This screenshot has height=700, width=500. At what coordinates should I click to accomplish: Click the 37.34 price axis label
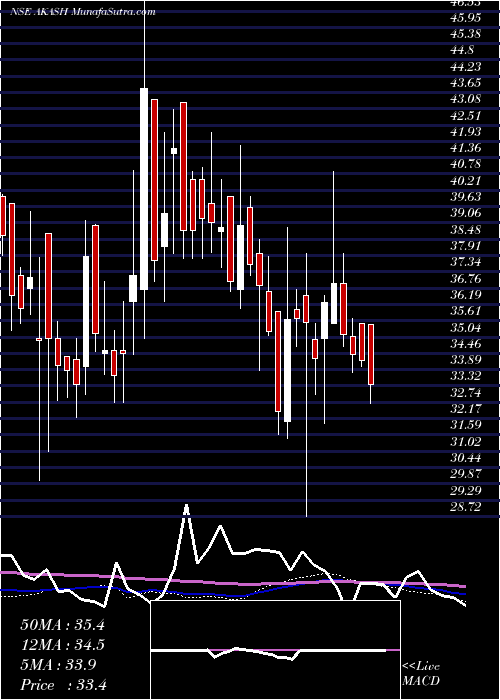(x=464, y=262)
